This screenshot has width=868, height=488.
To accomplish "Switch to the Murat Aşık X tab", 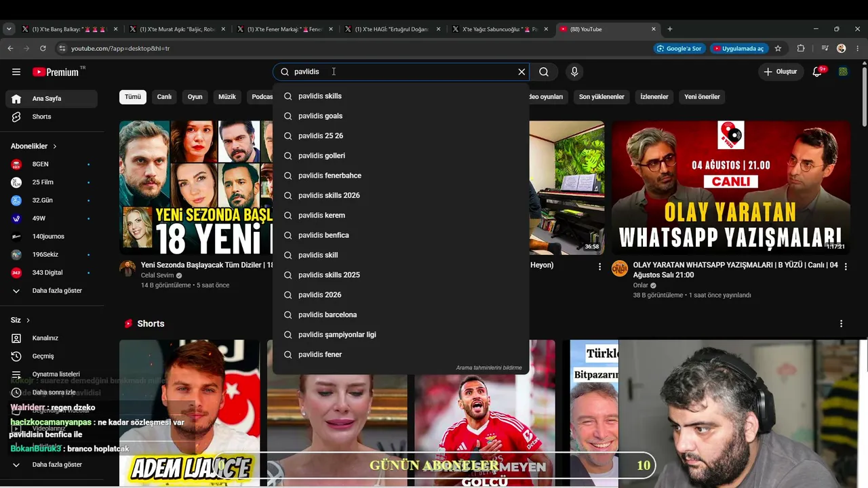I will point(177,29).
